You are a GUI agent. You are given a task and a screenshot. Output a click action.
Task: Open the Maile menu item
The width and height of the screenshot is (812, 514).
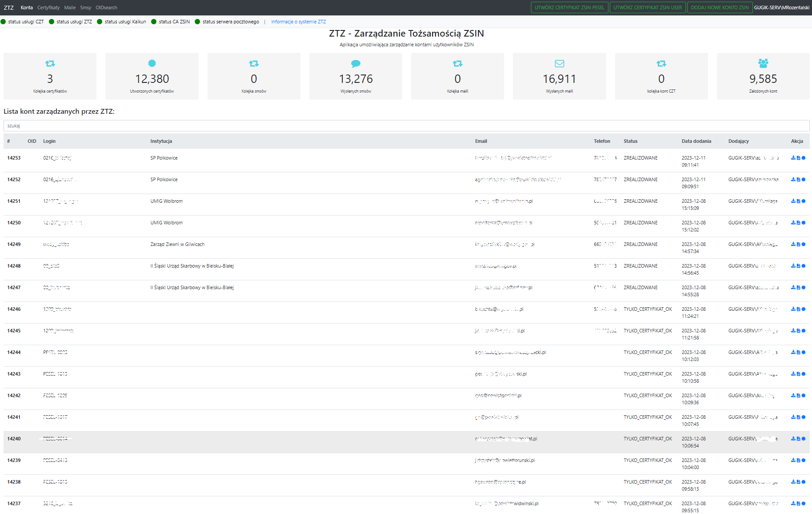(x=70, y=7)
